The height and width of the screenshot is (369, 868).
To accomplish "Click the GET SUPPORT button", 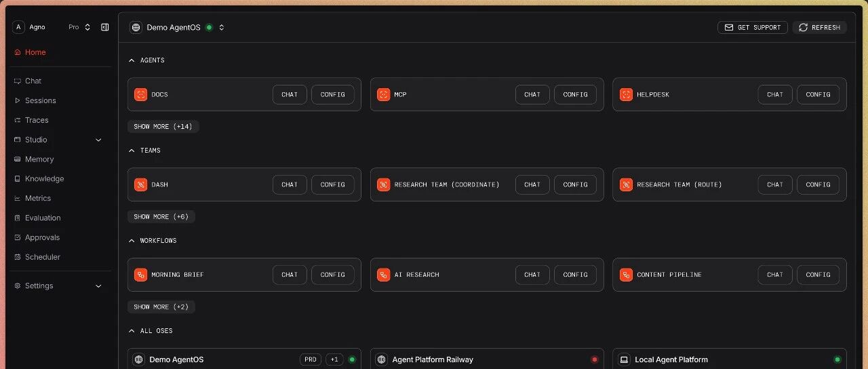I will (x=753, y=27).
